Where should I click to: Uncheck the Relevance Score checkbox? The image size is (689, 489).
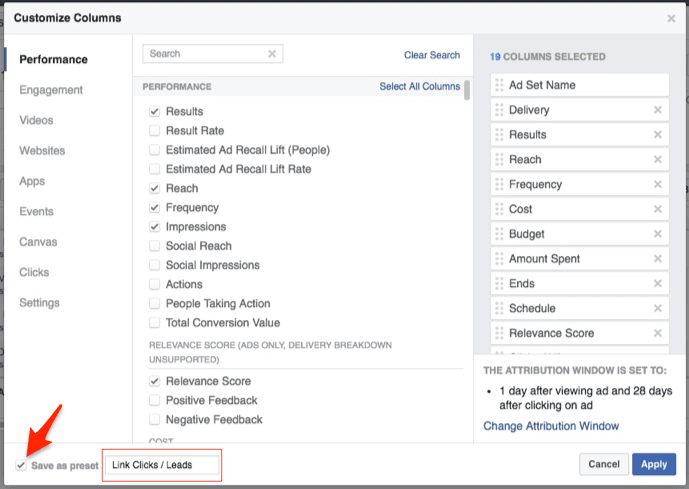(x=154, y=381)
